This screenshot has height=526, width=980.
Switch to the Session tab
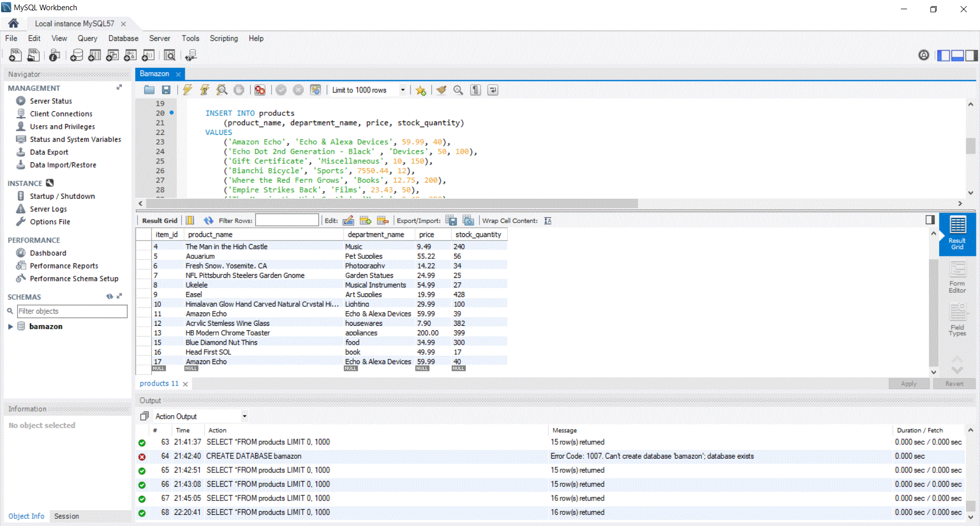[66, 516]
